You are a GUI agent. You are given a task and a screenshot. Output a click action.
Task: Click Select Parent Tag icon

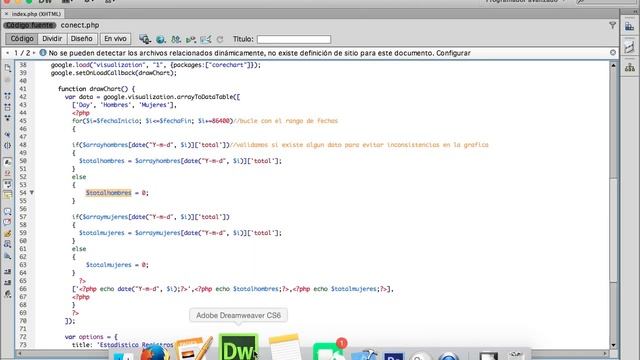[7, 134]
